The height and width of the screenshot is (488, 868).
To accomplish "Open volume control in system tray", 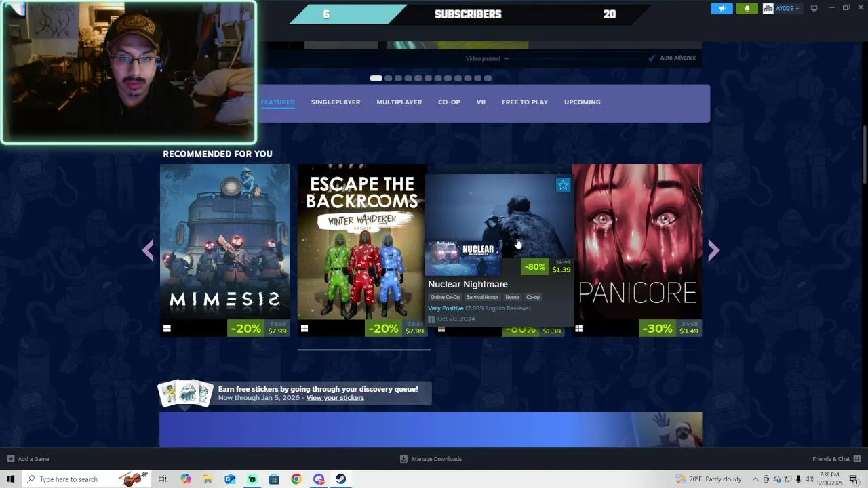I will point(810,479).
